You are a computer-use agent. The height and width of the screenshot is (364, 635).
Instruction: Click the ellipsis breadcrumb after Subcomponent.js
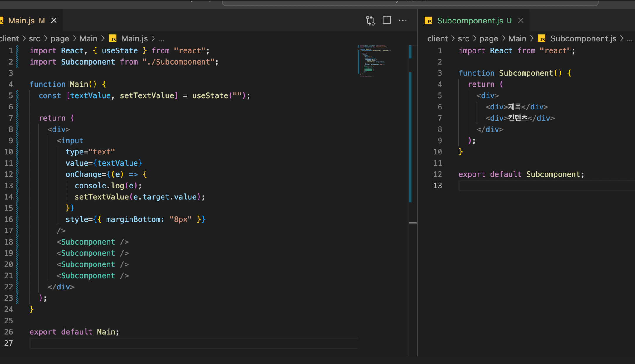629,39
